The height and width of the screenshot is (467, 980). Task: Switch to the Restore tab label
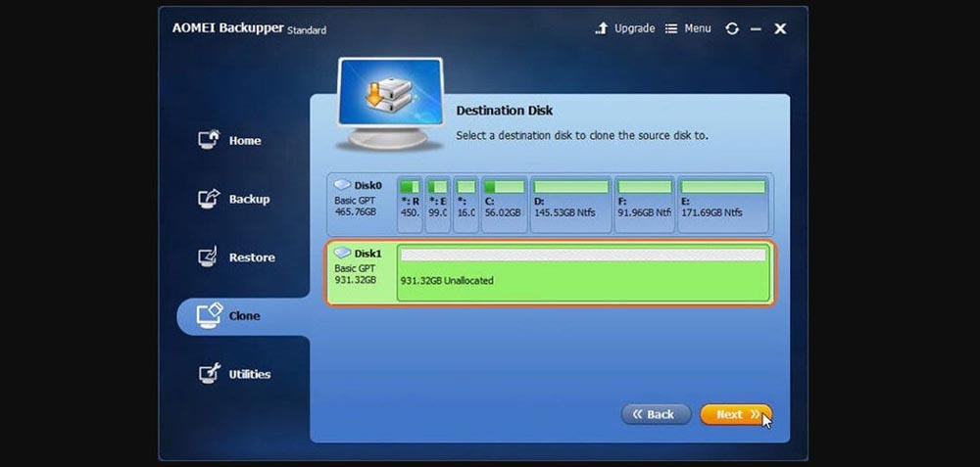click(252, 257)
